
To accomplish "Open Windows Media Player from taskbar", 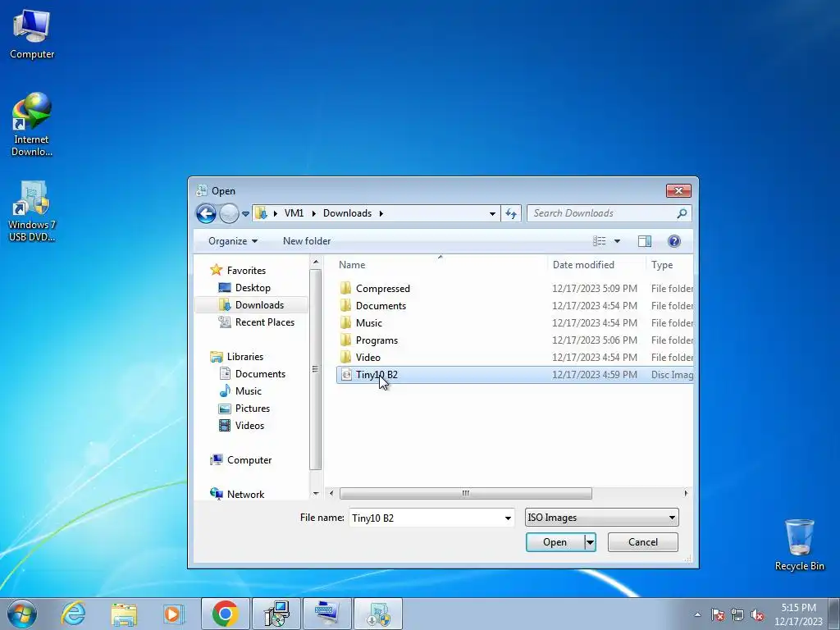I will [x=174, y=614].
